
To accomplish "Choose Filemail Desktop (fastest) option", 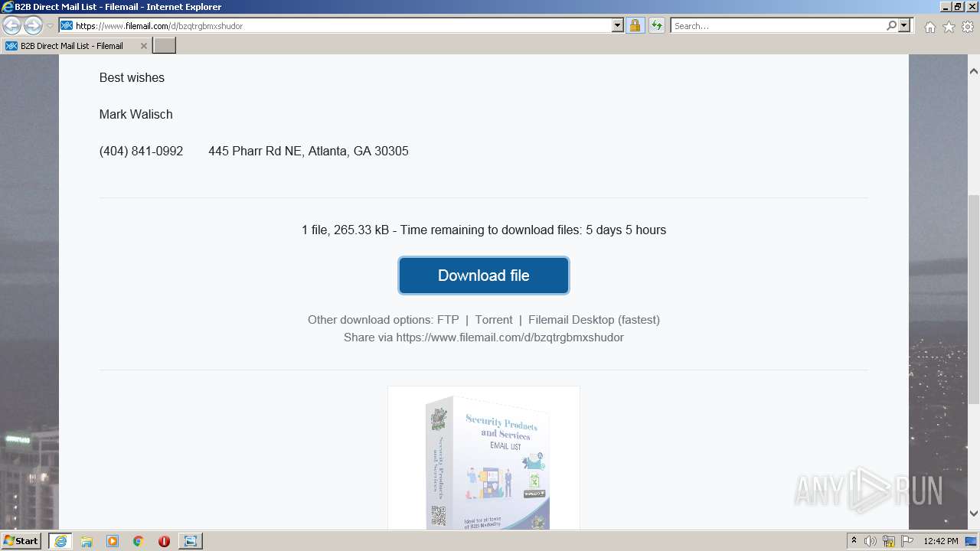I will [x=594, y=320].
